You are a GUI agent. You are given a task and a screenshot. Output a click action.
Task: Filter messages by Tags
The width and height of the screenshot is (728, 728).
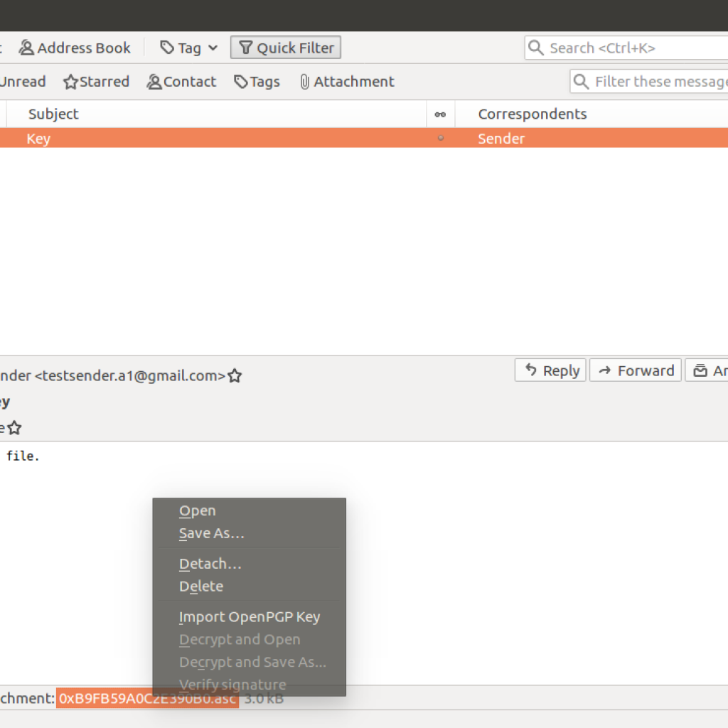tap(257, 82)
